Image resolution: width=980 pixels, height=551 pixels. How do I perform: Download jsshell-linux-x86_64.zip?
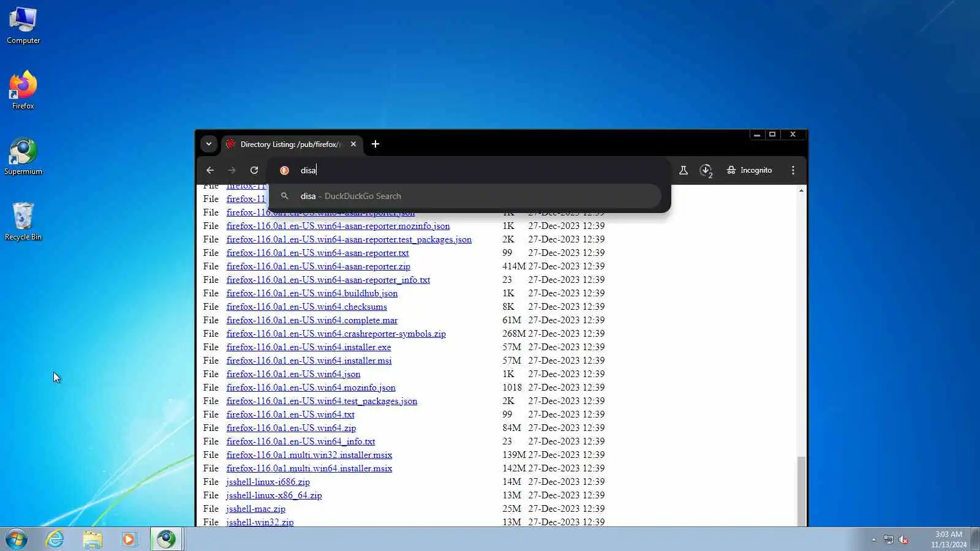pyautogui.click(x=274, y=495)
